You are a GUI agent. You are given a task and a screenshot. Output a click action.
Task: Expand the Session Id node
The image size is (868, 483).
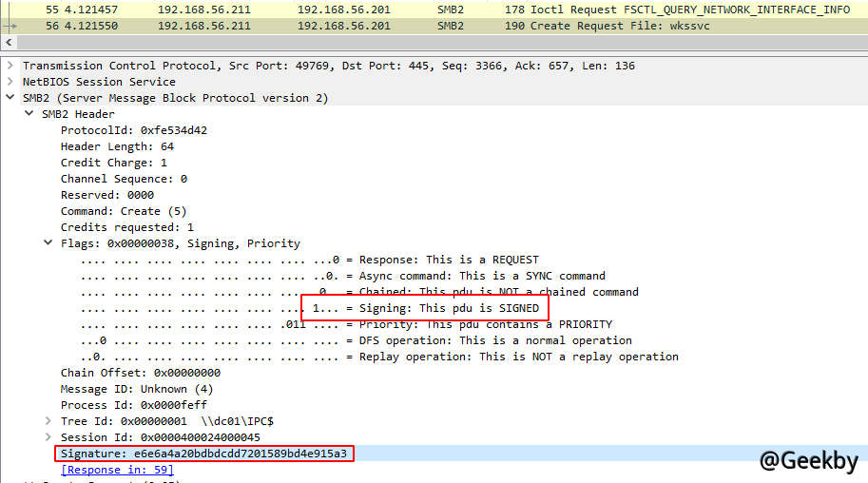point(48,437)
